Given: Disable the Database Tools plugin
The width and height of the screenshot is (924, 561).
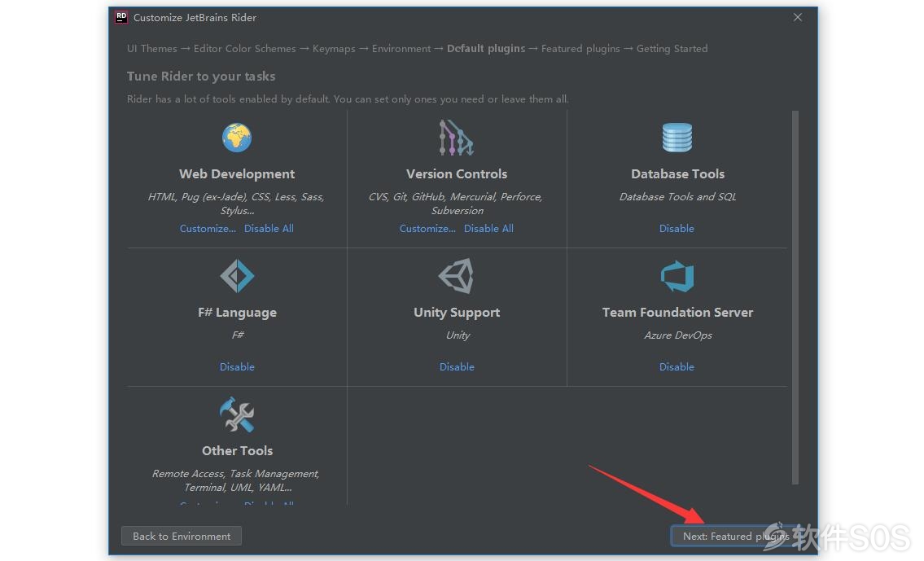Looking at the screenshot, I should tap(677, 229).
